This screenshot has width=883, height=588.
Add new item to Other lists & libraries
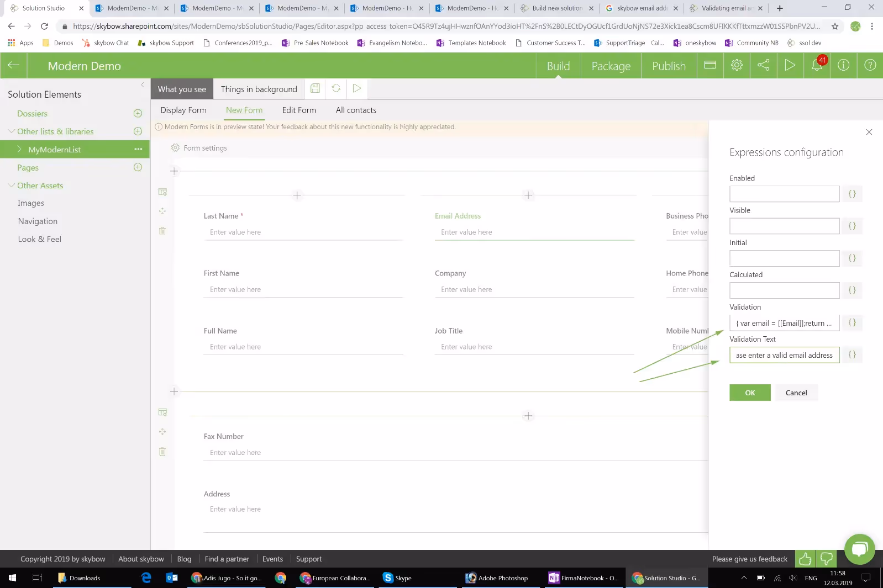point(138,131)
